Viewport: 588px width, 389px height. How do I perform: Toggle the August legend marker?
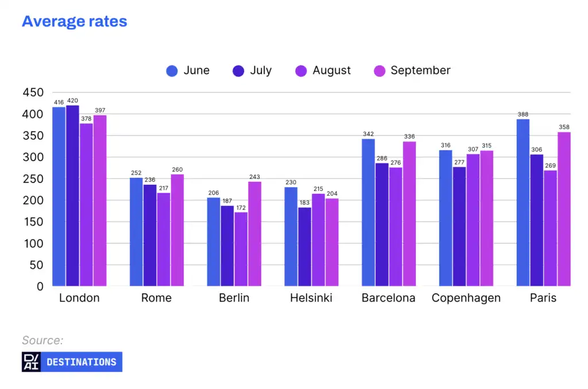point(301,71)
